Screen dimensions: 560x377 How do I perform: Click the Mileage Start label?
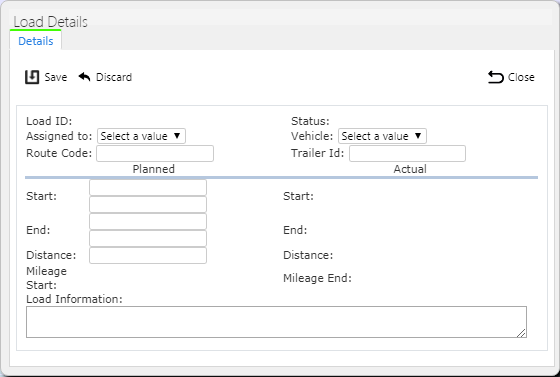pyautogui.click(x=46, y=278)
